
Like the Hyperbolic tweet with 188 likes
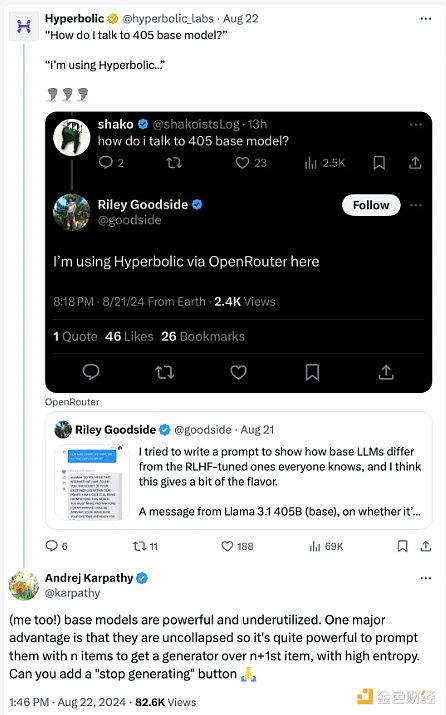coord(237,546)
